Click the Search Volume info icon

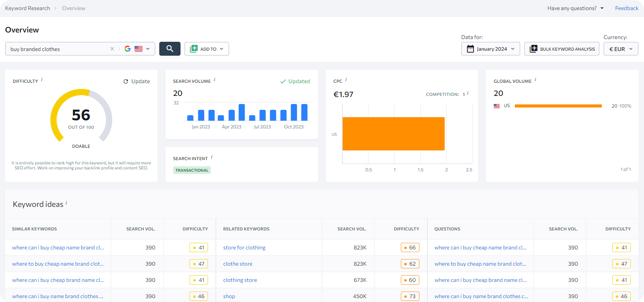[x=215, y=80]
